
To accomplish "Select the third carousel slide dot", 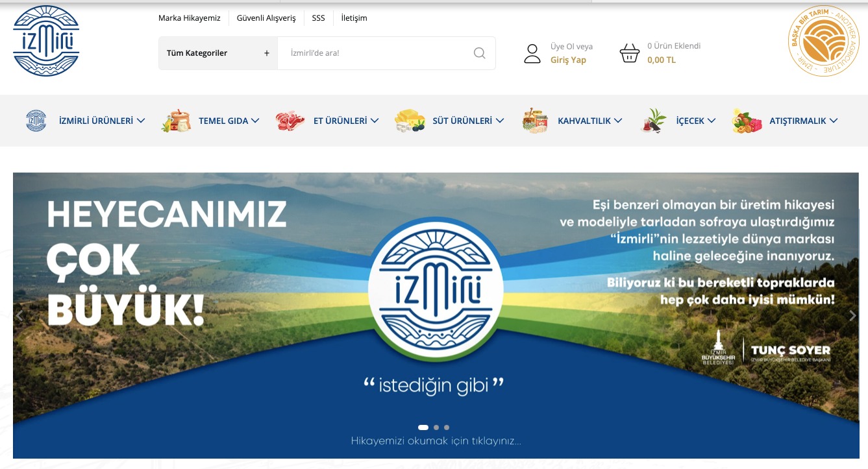I will (x=447, y=427).
